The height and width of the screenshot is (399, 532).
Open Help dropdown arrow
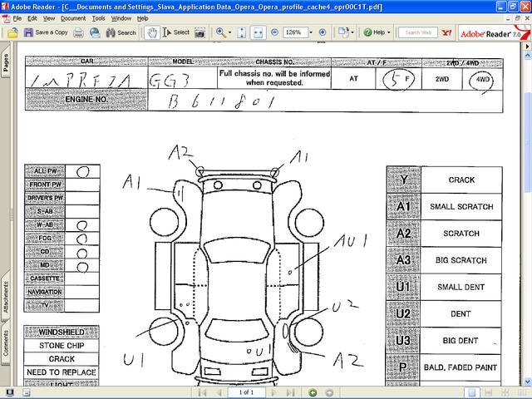(x=389, y=32)
